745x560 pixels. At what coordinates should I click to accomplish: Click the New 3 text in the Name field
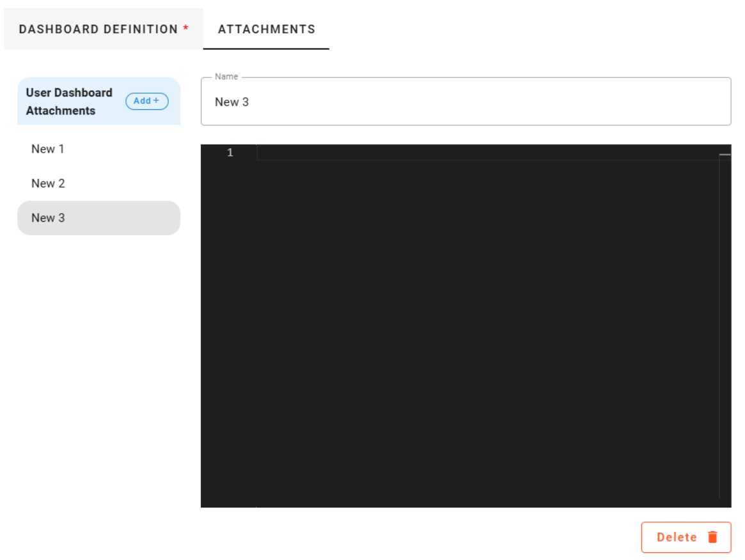(231, 102)
